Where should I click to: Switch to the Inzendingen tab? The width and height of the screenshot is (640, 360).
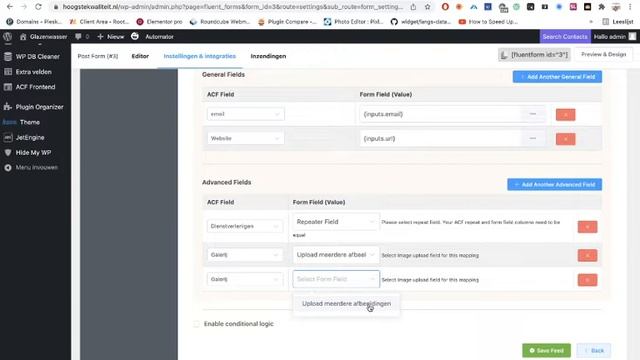[268, 56]
